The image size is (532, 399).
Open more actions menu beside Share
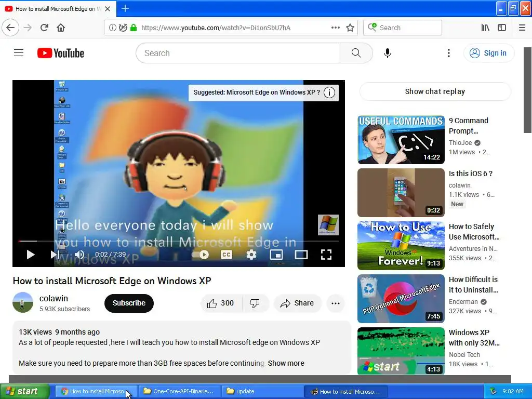(336, 303)
